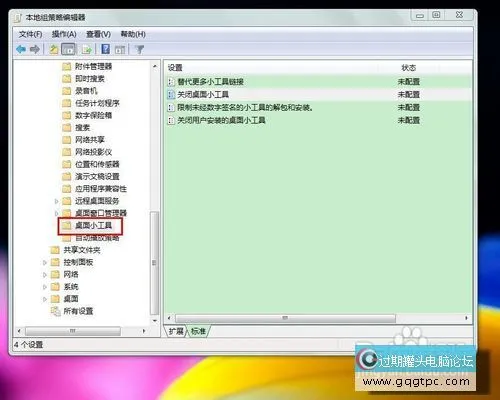Image resolution: width=500 pixels, height=400 pixels.
Task: Select the 网络共享 folder
Action: click(x=84, y=140)
